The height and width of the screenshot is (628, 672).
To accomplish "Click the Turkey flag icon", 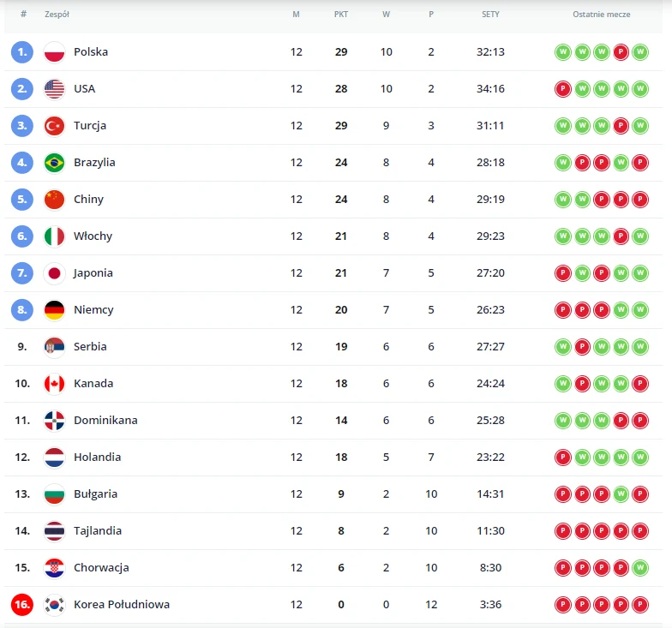I will [54, 126].
